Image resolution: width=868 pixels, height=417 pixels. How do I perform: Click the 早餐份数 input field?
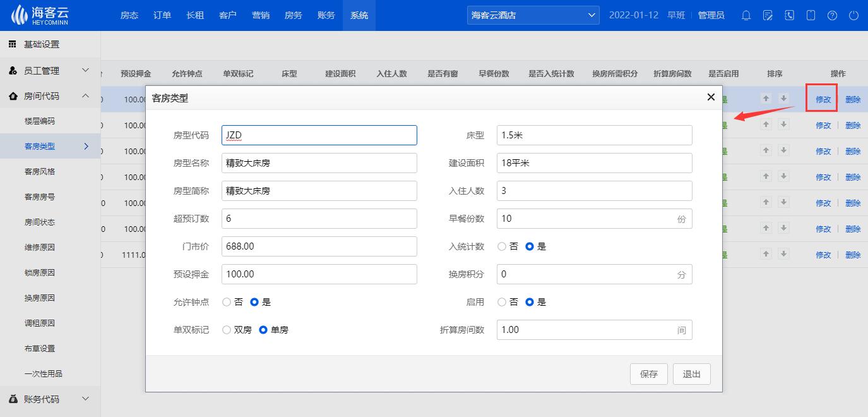[x=595, y=219]
